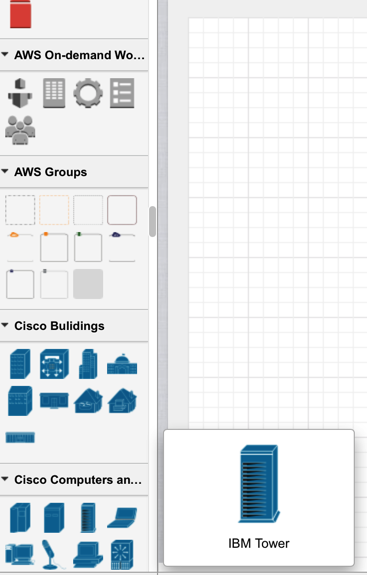
Task: Click the 'AWS Groups' section title text
Action: (51, 172)
